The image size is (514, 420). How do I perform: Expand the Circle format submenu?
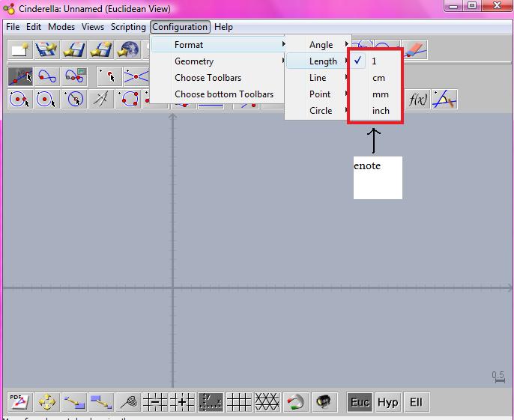tap(321, 111)
